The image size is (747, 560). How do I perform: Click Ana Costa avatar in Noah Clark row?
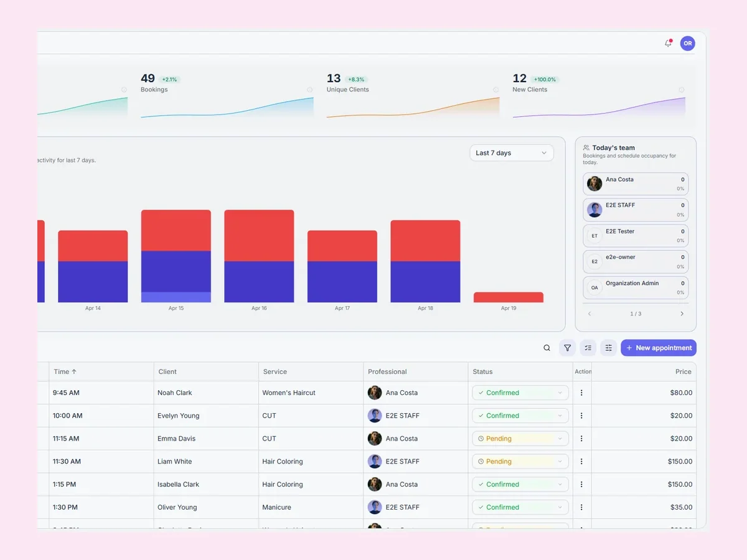pyautogui.click(x=375, y=393)
